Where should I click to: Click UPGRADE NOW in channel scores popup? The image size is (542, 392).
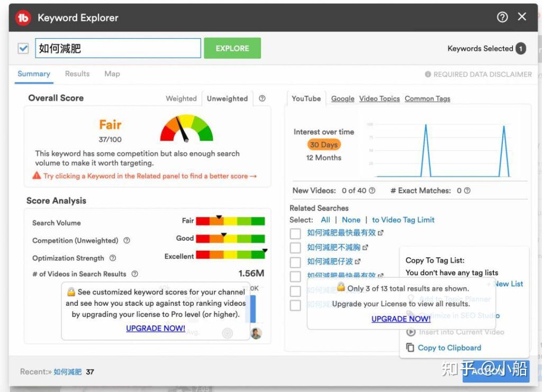click(156, 329)
